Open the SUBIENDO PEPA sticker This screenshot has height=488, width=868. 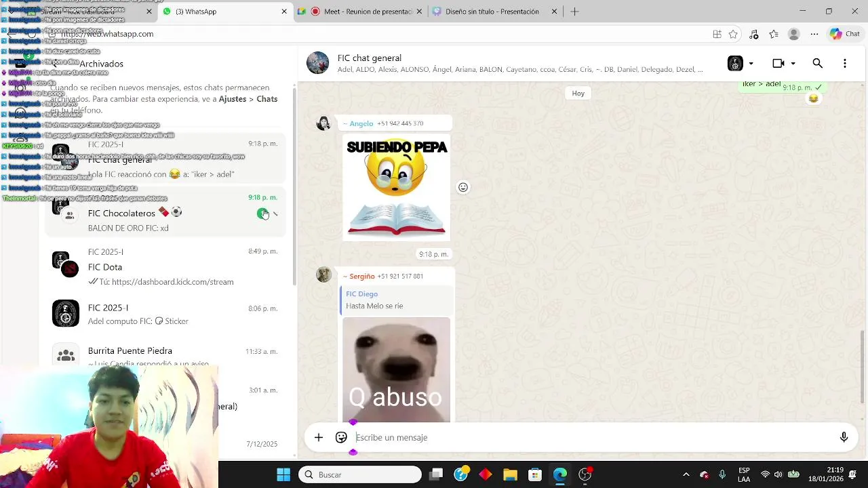tap(397, 188)
